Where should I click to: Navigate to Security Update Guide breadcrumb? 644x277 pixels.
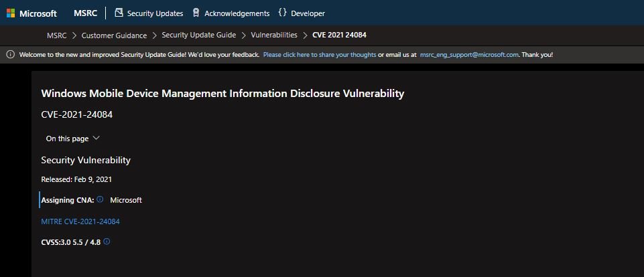(199, 35)
